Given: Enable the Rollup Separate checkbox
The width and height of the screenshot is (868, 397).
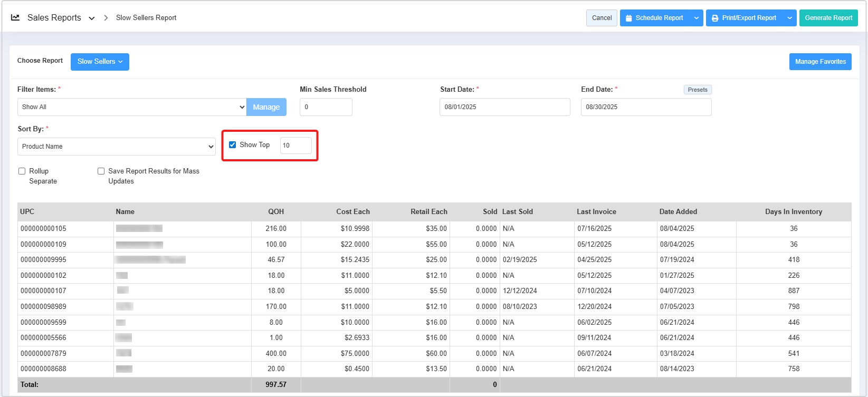Looking at the screenshot, I should pyautogui.click(x=22, y=171).
